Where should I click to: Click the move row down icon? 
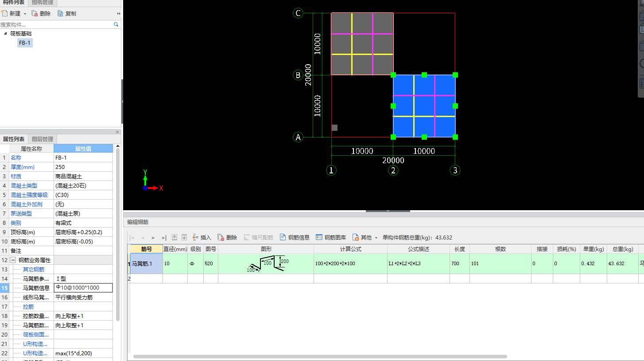click(184, 238)
